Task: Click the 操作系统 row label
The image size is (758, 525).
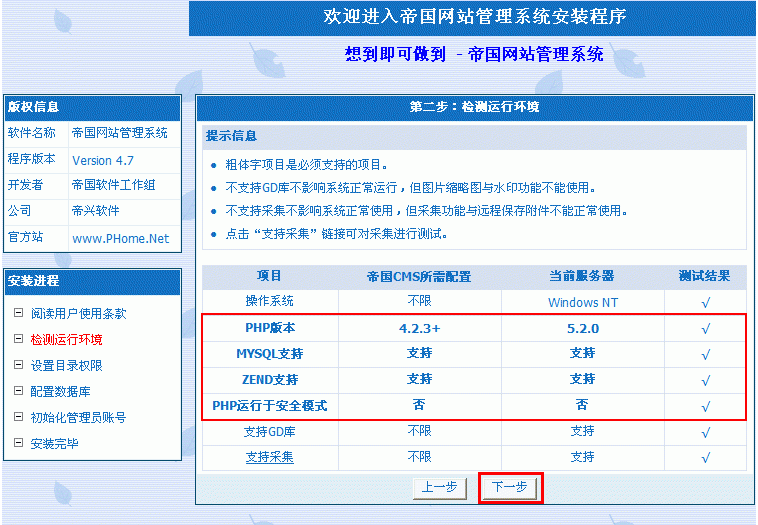Action: point(269,301)
